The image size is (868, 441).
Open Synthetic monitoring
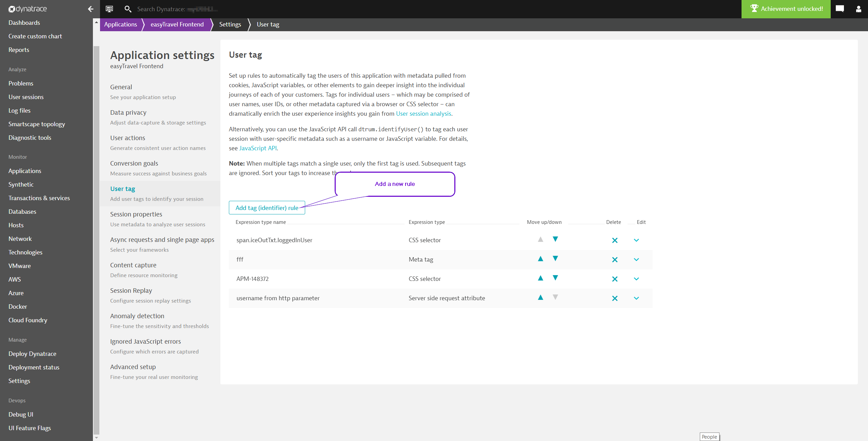tap(21, 185)
